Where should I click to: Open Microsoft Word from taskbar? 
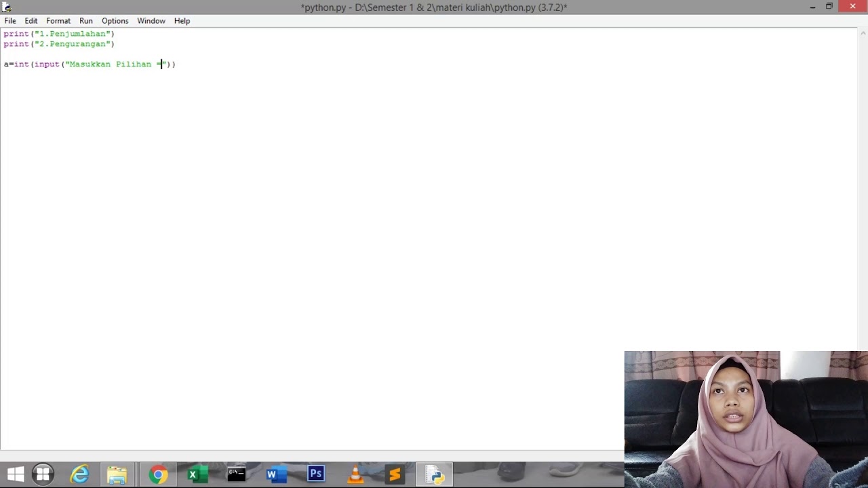tap(276, 474)
